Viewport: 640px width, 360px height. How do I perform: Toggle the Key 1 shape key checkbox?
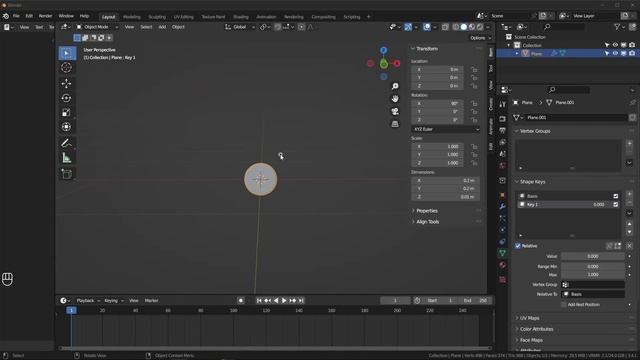point(616,204)
